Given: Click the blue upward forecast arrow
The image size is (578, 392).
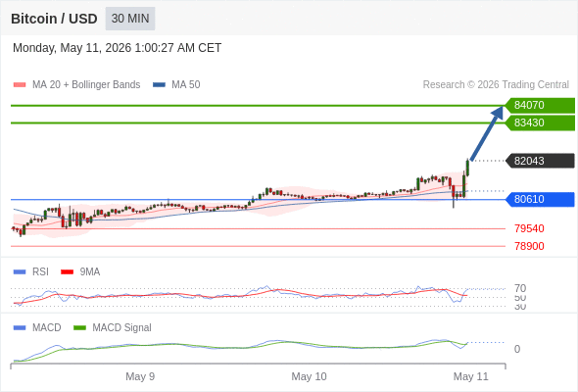Looking at the screenshot, I should (487, 133).
